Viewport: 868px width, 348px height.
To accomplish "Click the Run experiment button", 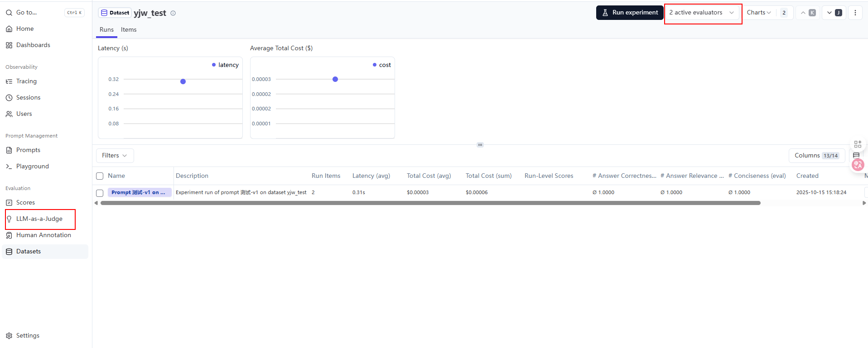I will (630, 13).
